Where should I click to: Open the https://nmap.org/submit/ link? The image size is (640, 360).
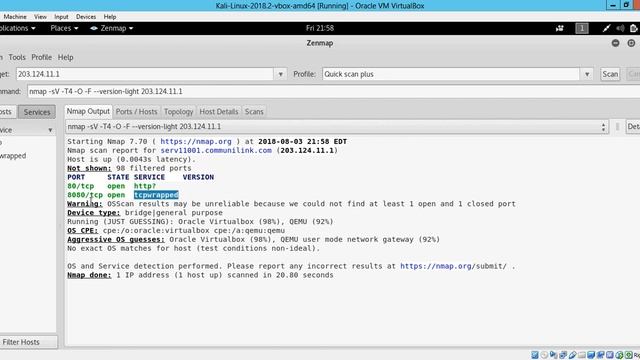(453, 266)
